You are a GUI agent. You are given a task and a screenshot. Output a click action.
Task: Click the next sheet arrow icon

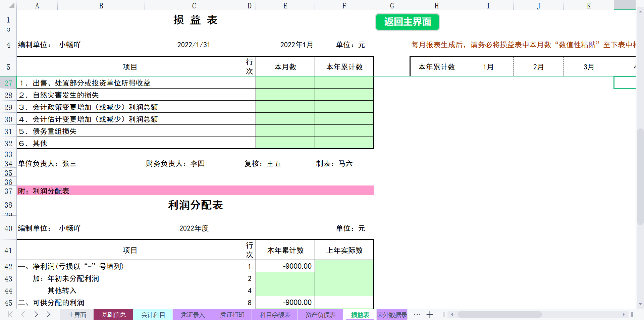point(36,315)
